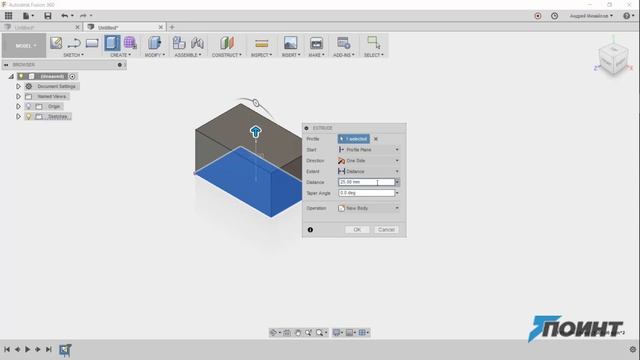Image resolution: width=640 pixels, height=360 pixels.
Task: Select the Line sketch tool
Action: (x=74, y=43)
